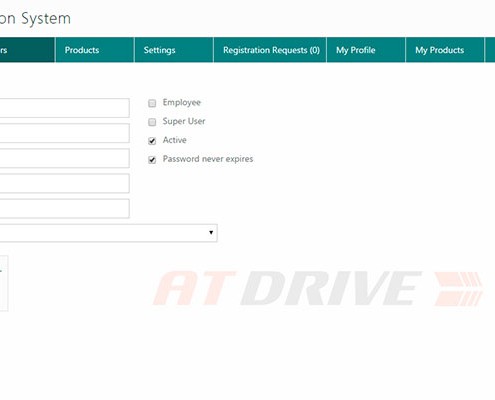
Task: Focus the fifth text input above the dropdown
Action: [64, 208]
